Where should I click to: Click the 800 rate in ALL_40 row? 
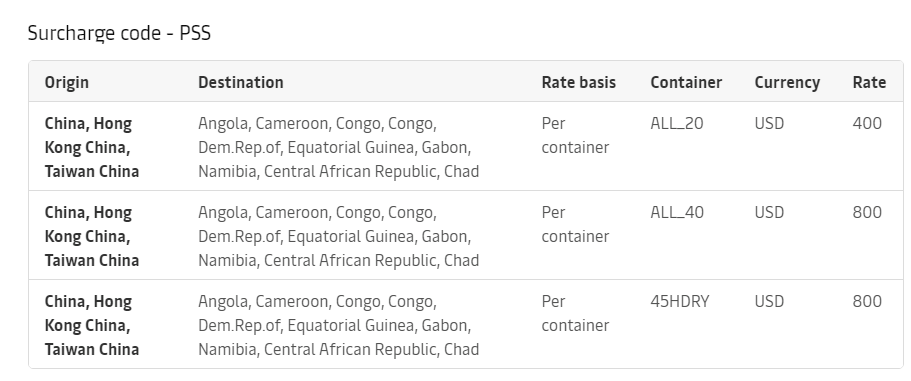click(867, 213)
